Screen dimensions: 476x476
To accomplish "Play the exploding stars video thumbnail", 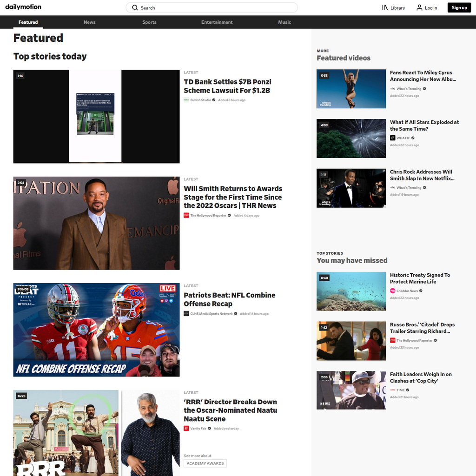I will point(351,139).
